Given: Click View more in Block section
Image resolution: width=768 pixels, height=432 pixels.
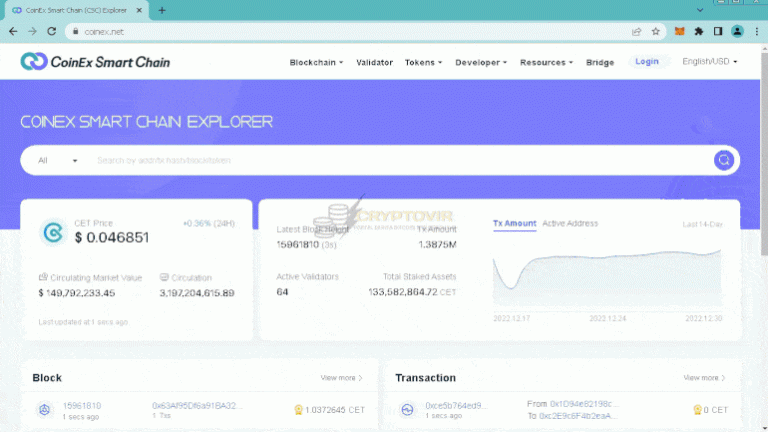Looking at the screenshot, I should coord(341,378).
